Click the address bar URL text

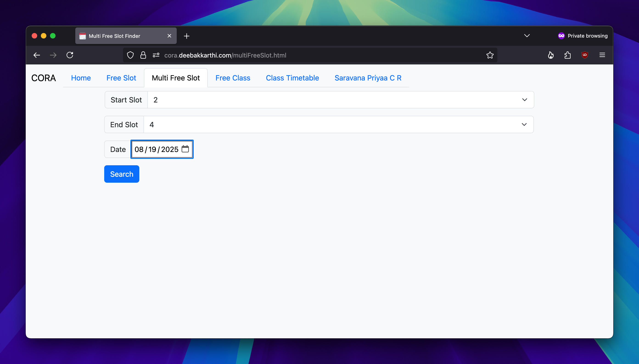pyautogui.click(x=225, y=55)
